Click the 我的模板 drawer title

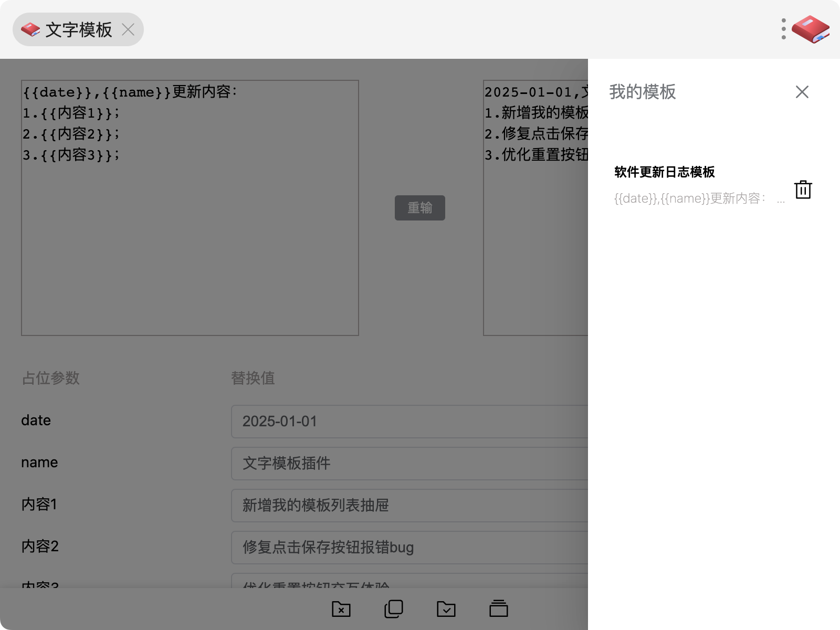pos(643,92)
